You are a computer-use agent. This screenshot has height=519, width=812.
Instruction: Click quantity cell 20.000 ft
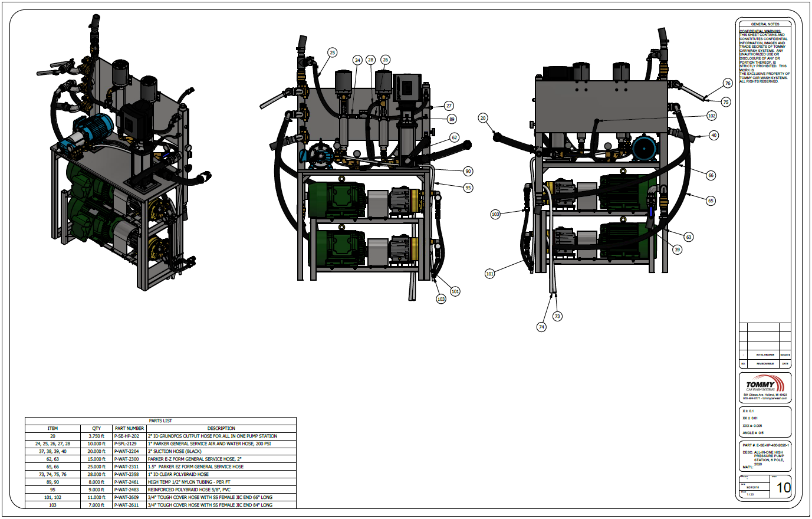(97, 451)
